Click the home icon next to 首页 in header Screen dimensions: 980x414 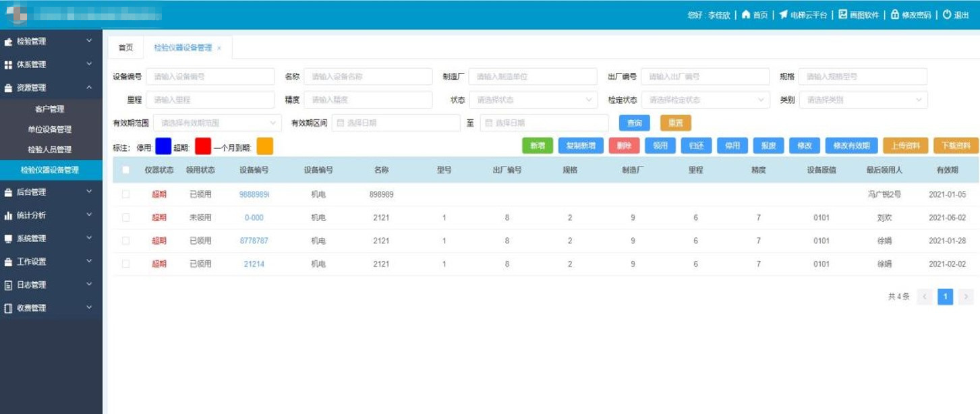pos(746,15)
